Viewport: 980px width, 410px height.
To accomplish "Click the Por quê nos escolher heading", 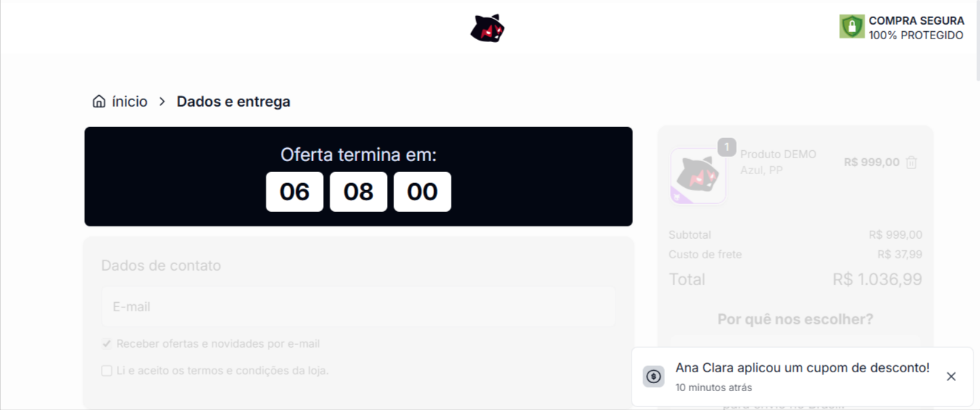I will click(795, 319).
